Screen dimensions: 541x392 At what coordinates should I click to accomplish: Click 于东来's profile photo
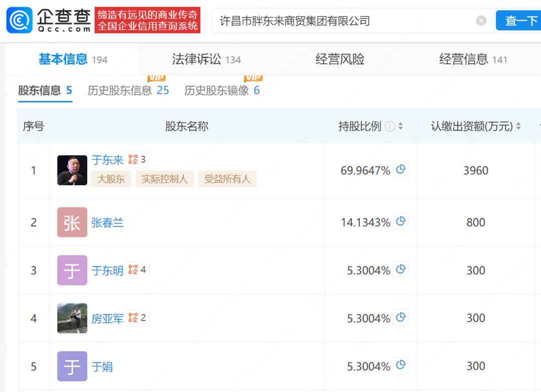point(72,170)
